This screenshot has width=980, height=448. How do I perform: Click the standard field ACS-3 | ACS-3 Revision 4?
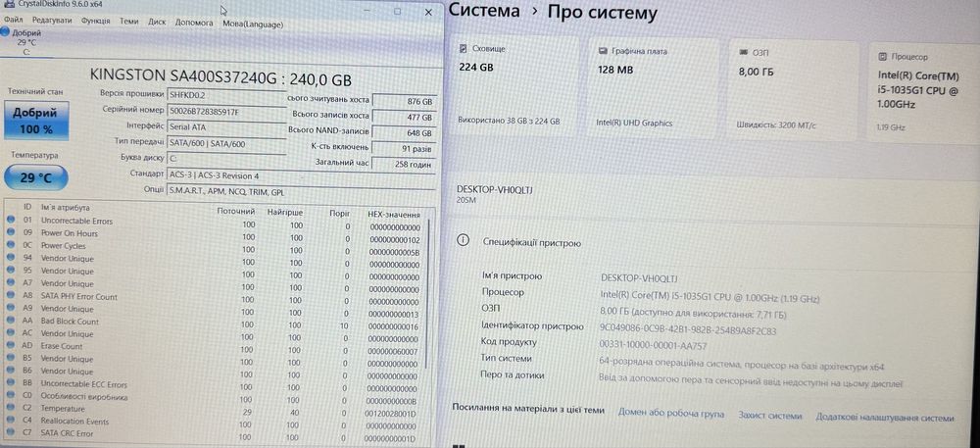tap(301, 175)
